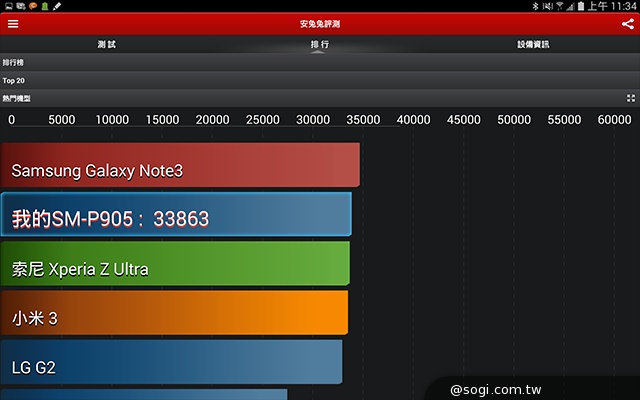640x400 pixels.
Task: Open the hamburger menu in the red header
Action: tap(13, 23)
